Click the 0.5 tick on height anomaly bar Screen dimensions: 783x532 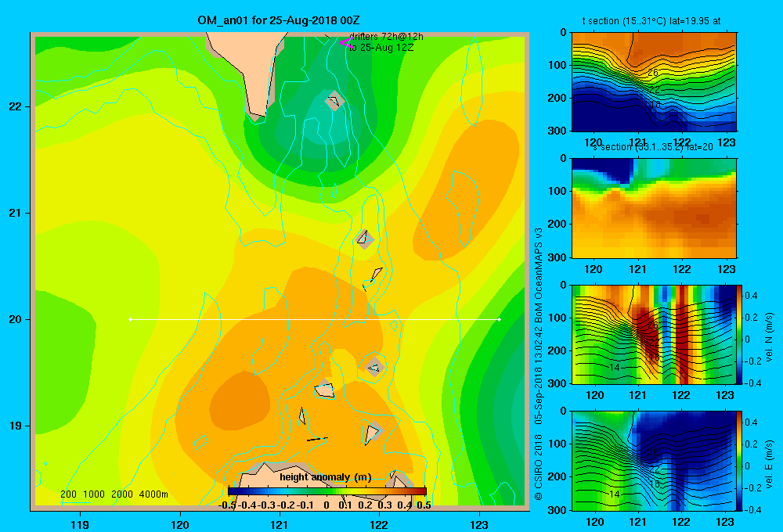tap(424, 505)
